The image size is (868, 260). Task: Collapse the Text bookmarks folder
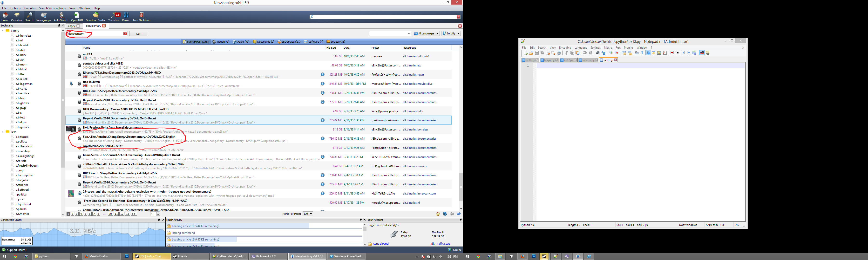[x=3, y=132]
